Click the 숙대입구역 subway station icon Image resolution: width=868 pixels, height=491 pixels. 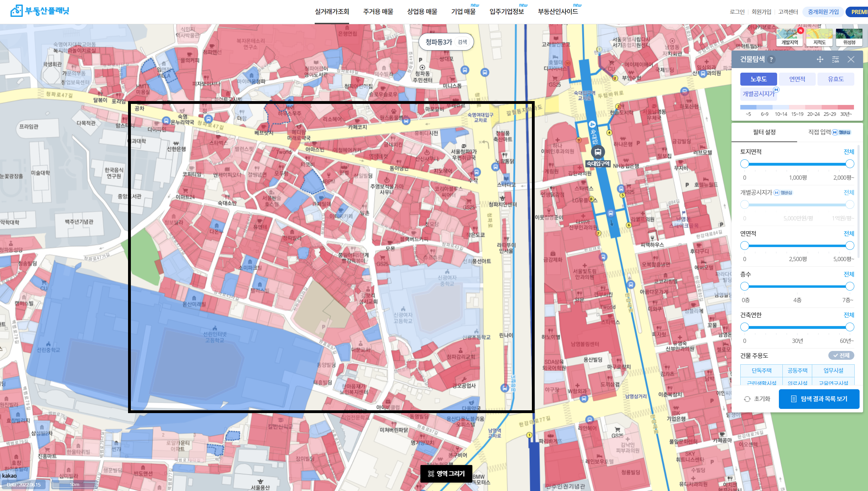click(x=598, y=152)
